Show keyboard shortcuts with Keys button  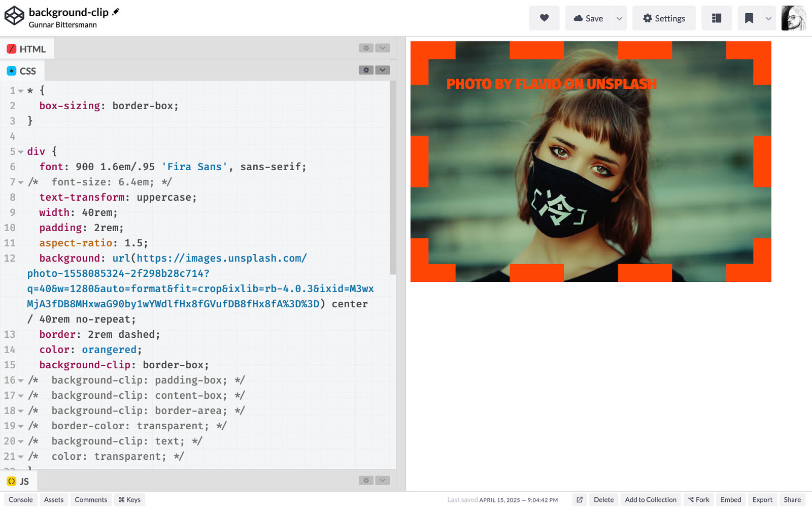tap(129, 500)
